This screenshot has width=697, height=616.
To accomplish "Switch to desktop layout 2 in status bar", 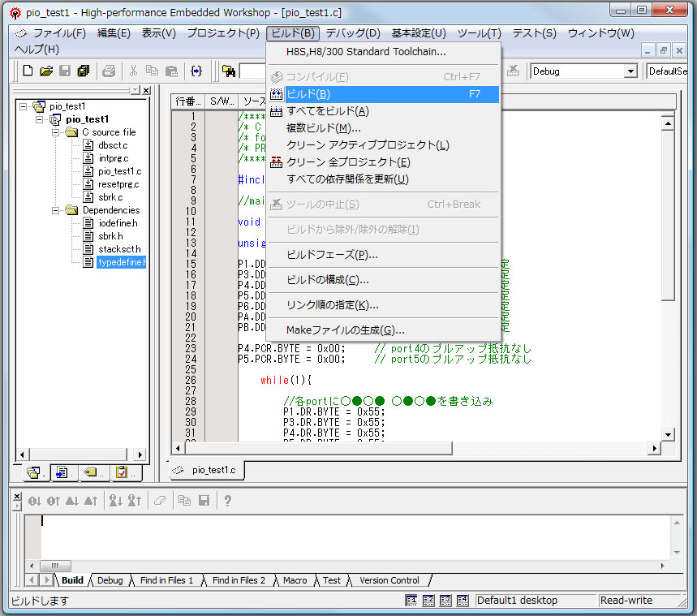I will 428,601.
